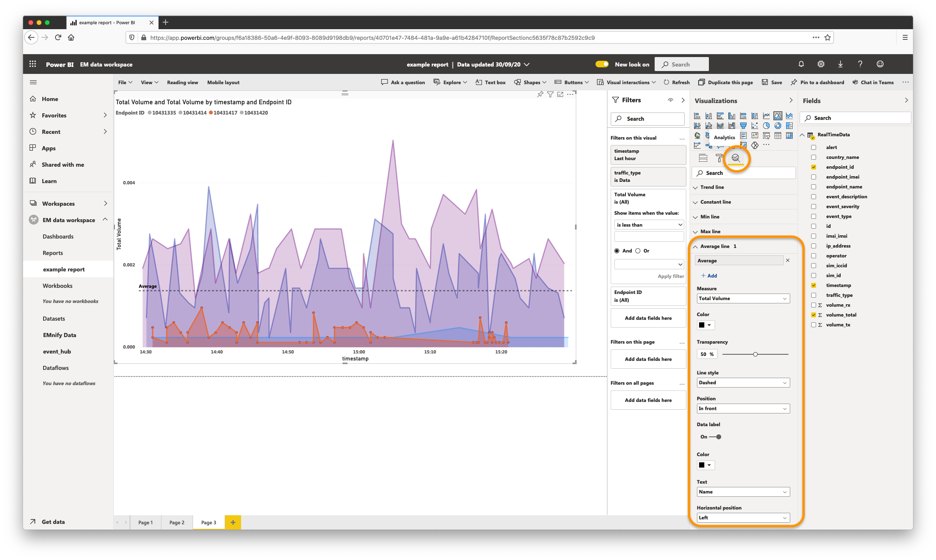This screenshot has height=560, width=936.
Task: Open the Position In front dropdown
Action: point(743,409)
